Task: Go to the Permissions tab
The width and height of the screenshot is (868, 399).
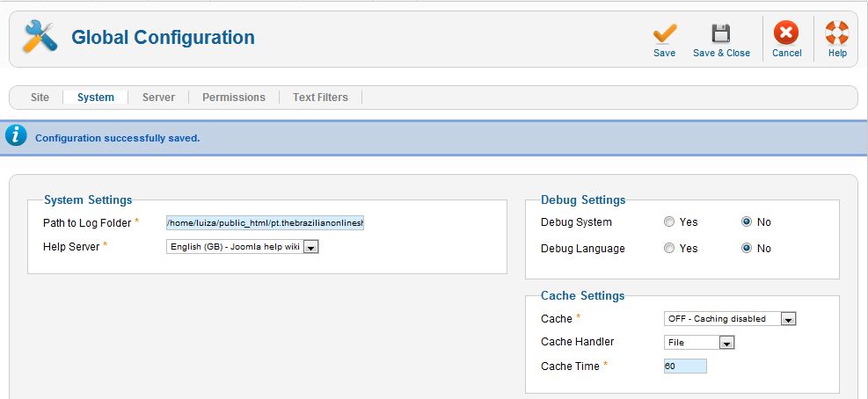Action: tap(234, 98)
